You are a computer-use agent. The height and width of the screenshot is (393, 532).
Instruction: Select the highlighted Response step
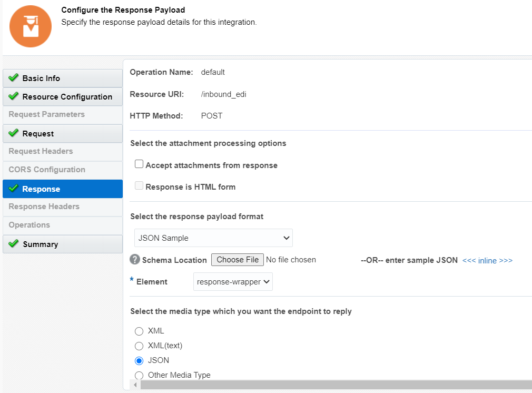[x=63, y=189]
